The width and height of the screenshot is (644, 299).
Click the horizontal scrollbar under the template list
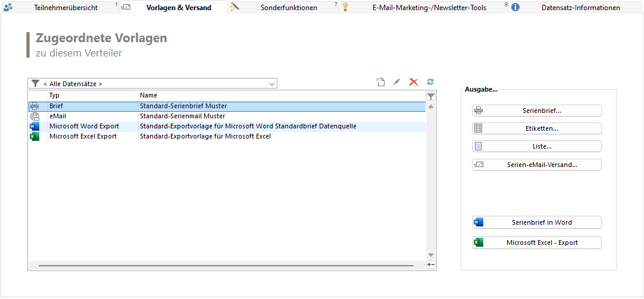click(226, 265)
